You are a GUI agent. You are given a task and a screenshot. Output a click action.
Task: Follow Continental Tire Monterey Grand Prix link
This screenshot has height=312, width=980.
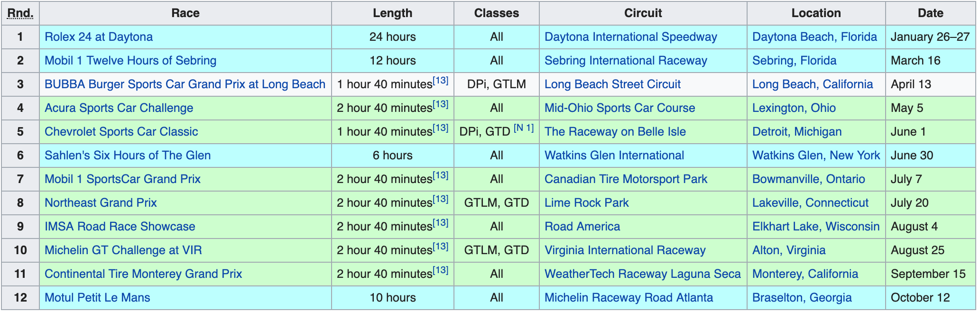tap(143, 274)
